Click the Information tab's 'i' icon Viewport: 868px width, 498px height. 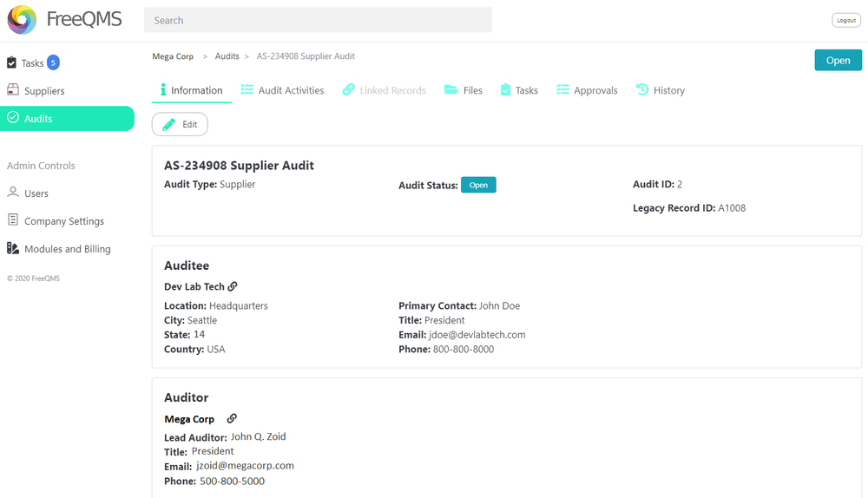[x=163, y=89]
